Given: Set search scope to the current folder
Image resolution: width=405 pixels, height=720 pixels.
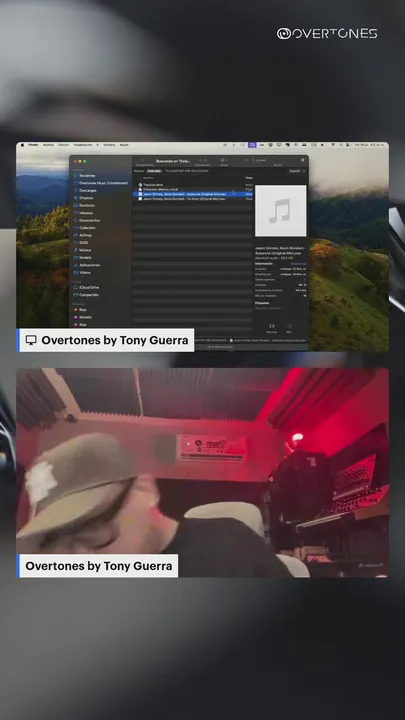Looking at the screenshot, I should pyautogui.click(x=186, y=171).
